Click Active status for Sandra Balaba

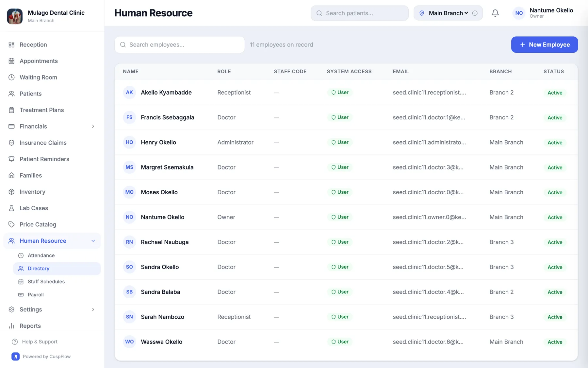pos(555,292)
